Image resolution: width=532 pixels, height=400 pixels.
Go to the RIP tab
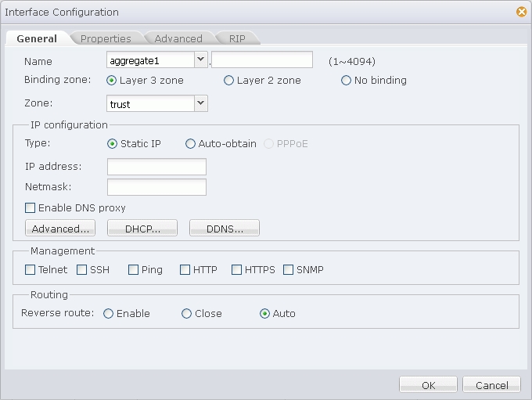click(x=237, y=38)
